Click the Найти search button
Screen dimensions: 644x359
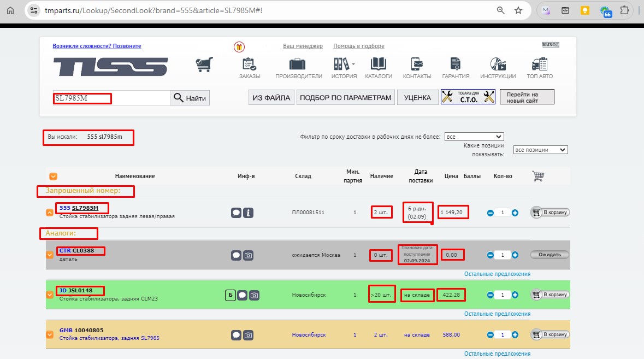coord(190,98)
